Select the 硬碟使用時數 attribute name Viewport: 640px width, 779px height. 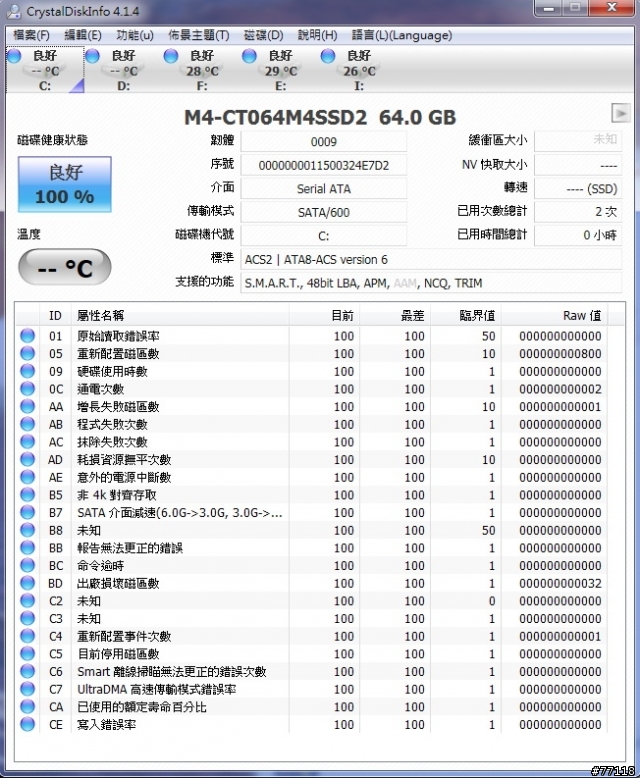(x=112, y=372)
